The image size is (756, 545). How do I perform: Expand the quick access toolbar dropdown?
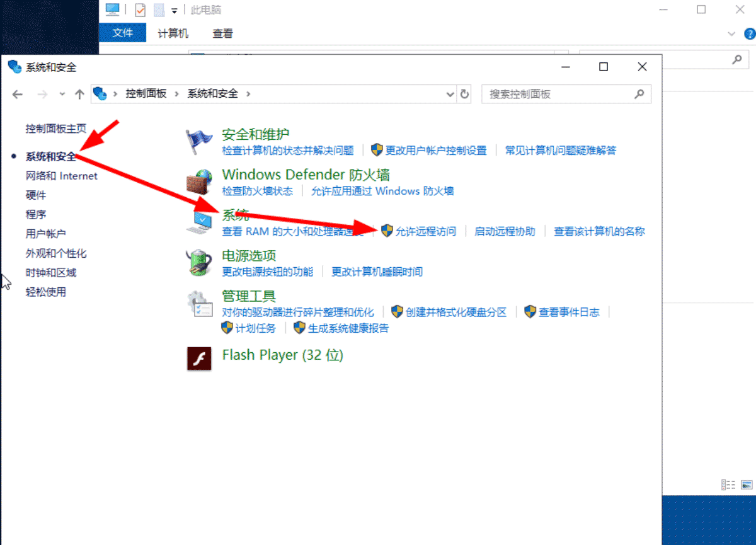[x=174, y=11]
